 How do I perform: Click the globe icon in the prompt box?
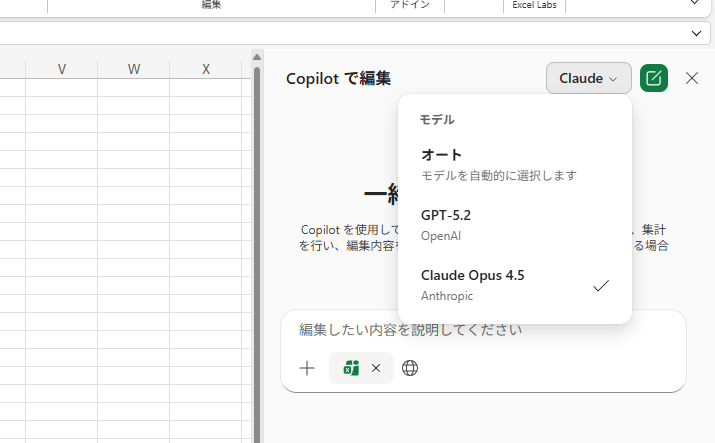410,368
